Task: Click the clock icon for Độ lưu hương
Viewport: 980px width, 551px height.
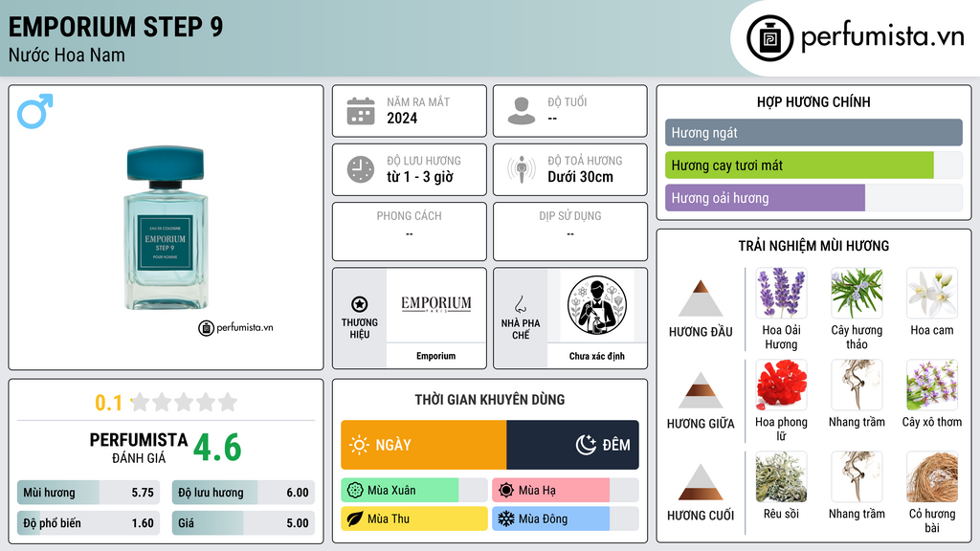Action: point(361,169)
